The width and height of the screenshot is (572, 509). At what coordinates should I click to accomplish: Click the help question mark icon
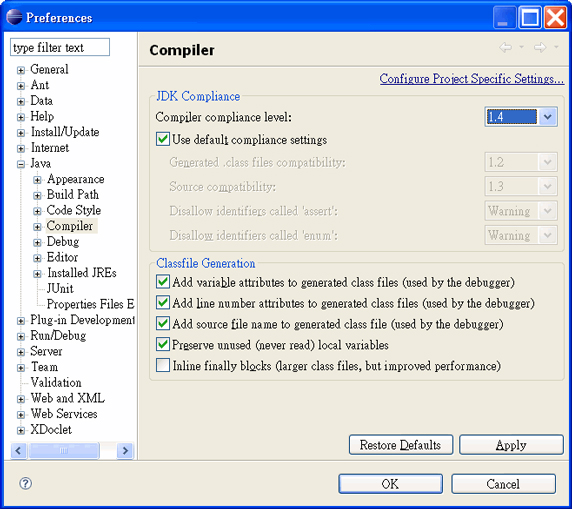(x=25, y=483)
